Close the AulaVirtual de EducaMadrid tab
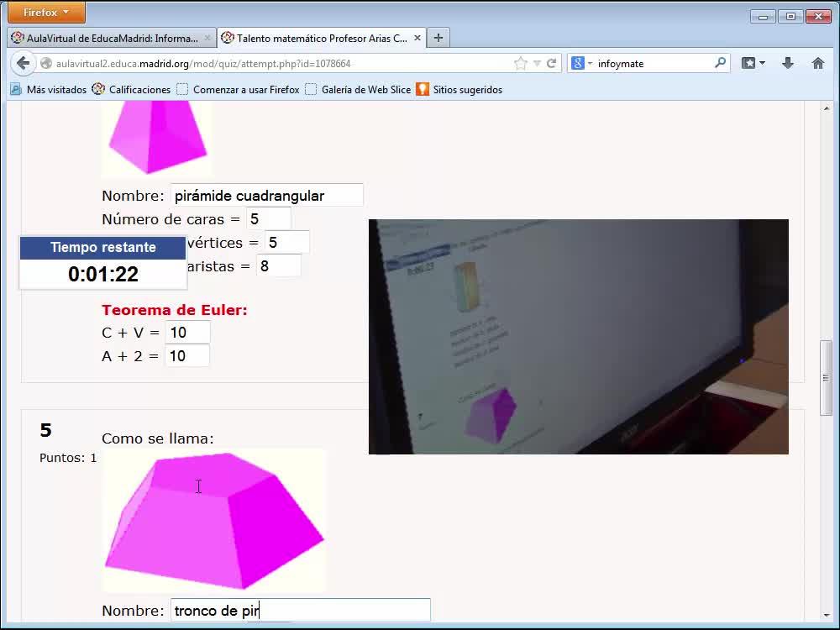This screenshot has height=630, width=840. coord(207,38)
